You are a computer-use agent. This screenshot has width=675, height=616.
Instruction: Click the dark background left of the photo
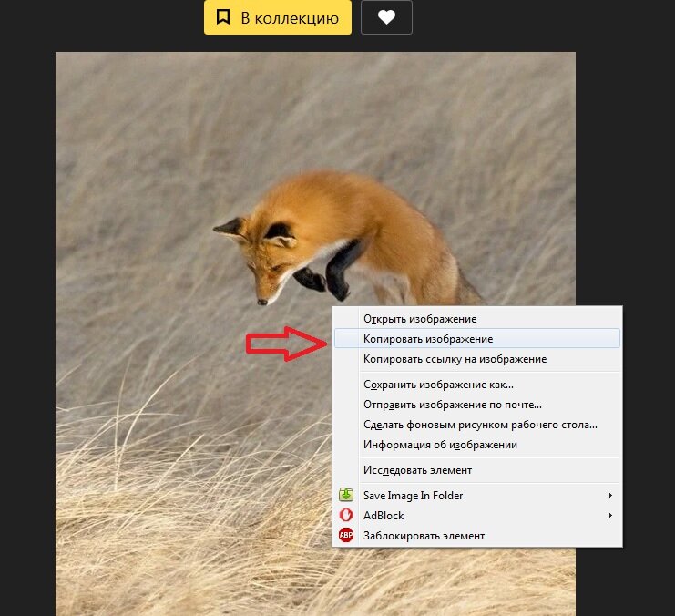pyautogui.click(x=27, y=319)
